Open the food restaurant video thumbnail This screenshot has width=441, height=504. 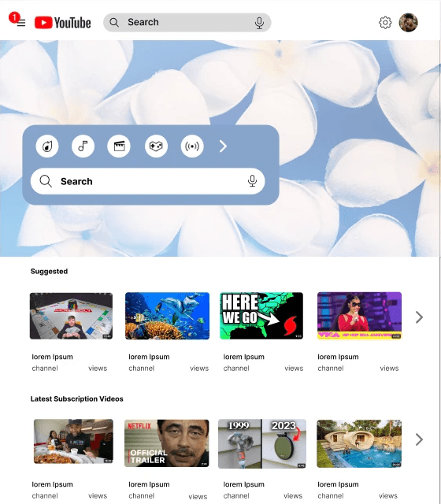pos(73,441)
